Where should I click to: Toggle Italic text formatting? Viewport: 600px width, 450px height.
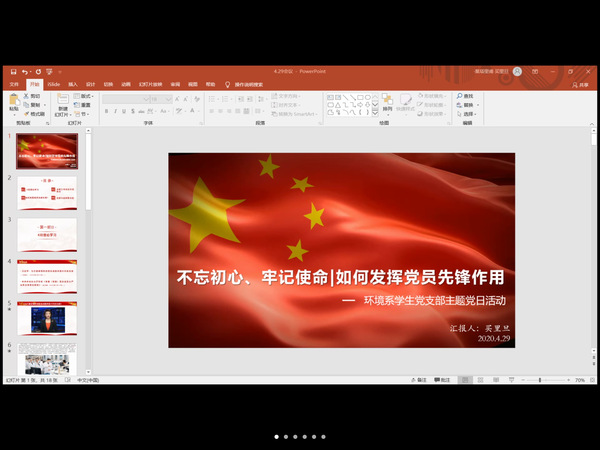pyautogui.click(x=113, y=109)
